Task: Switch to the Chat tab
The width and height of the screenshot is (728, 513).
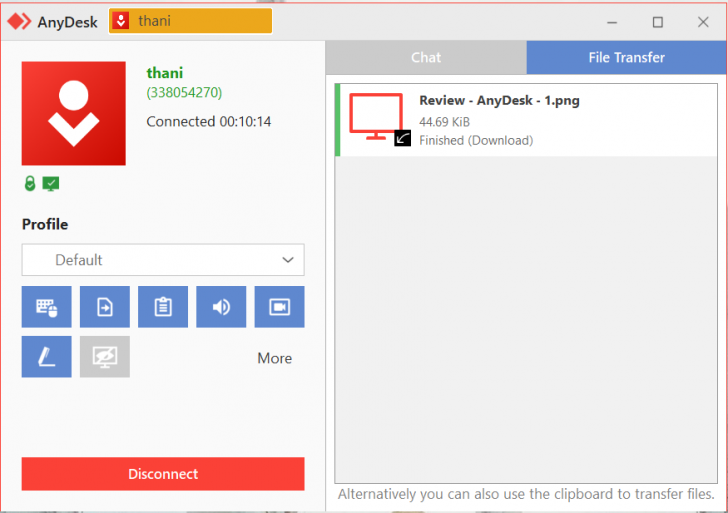Action: [426, 57]
